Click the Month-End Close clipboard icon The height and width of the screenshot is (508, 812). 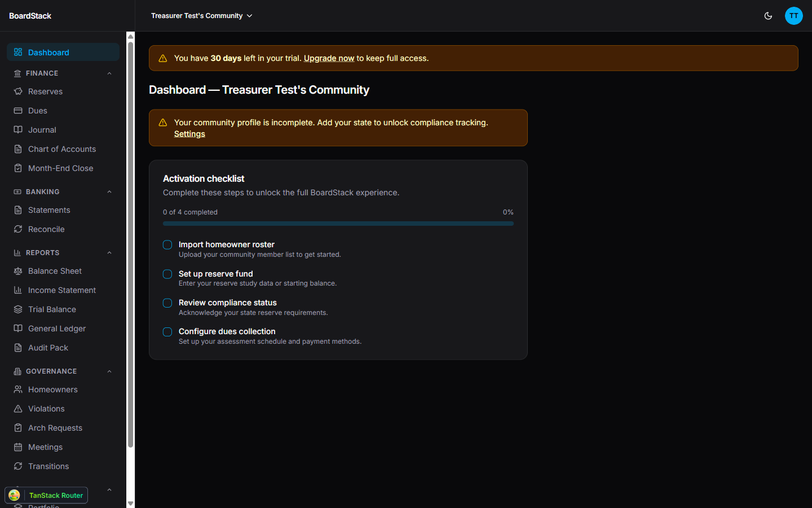coord(18,168)
